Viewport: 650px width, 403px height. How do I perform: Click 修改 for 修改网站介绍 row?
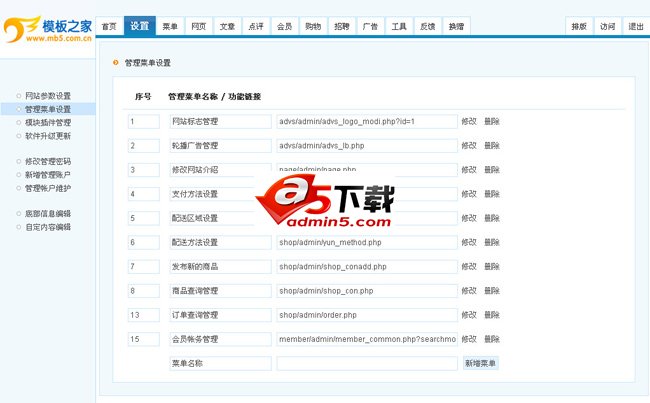469,170
